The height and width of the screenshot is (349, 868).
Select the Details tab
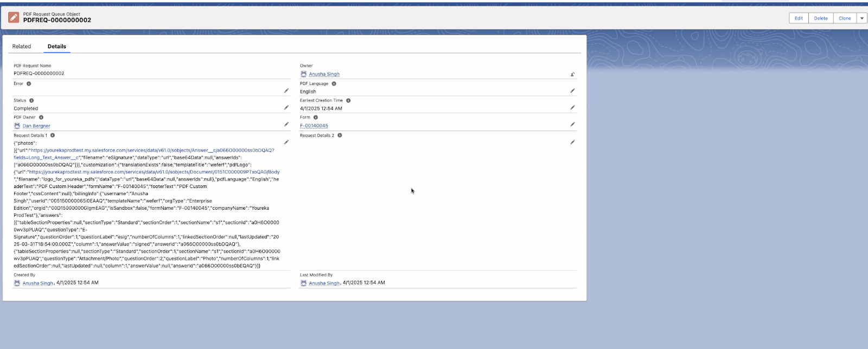point(57,46)
